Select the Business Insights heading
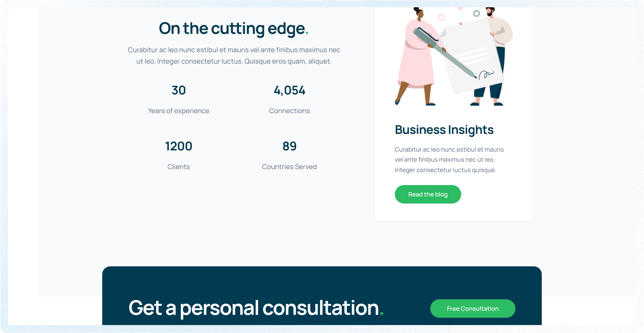The width and height of the screenshot is (644, 333). coord(444,130)
